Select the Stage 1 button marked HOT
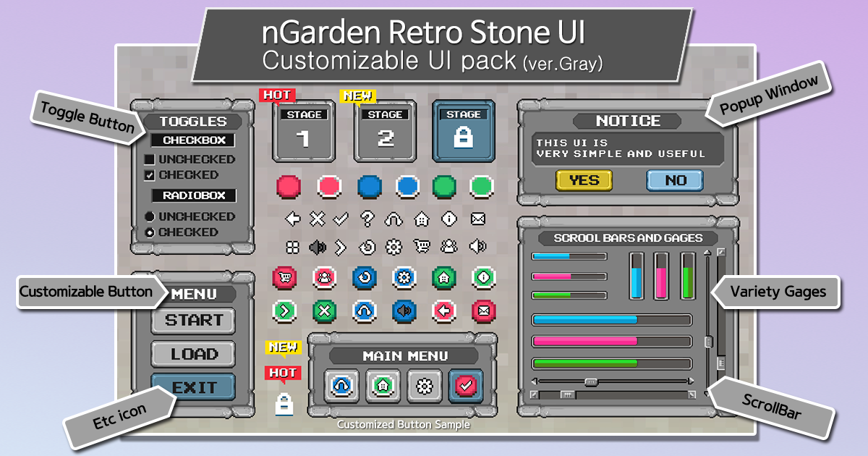Viewport: 868px width, 456px height. [304, 131]
